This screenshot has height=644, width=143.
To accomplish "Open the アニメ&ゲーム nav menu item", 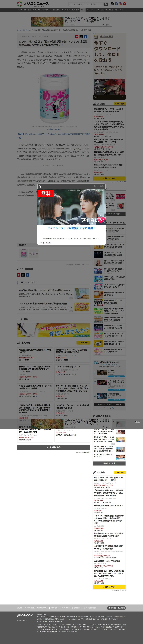I will click(47, 10).
